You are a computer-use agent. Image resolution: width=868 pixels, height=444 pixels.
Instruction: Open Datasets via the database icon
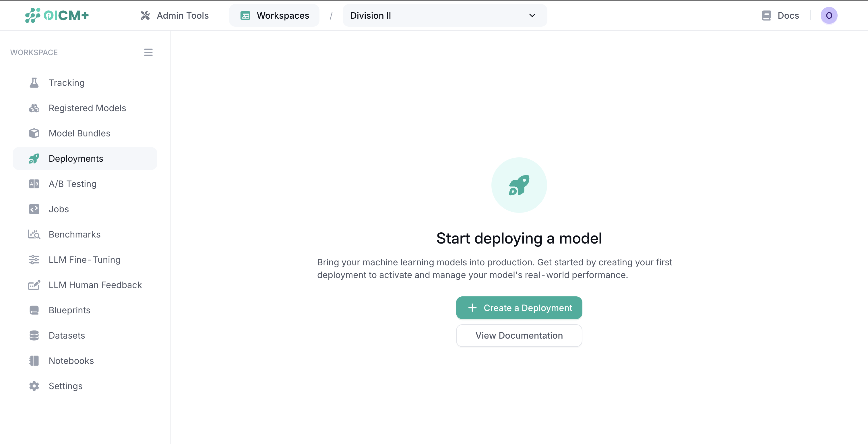34,335
